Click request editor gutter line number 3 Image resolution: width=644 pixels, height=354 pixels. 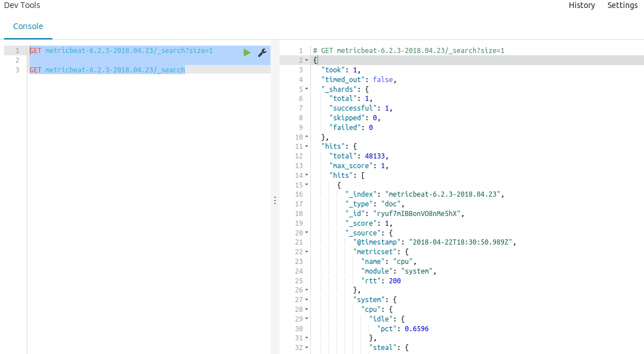17,70
